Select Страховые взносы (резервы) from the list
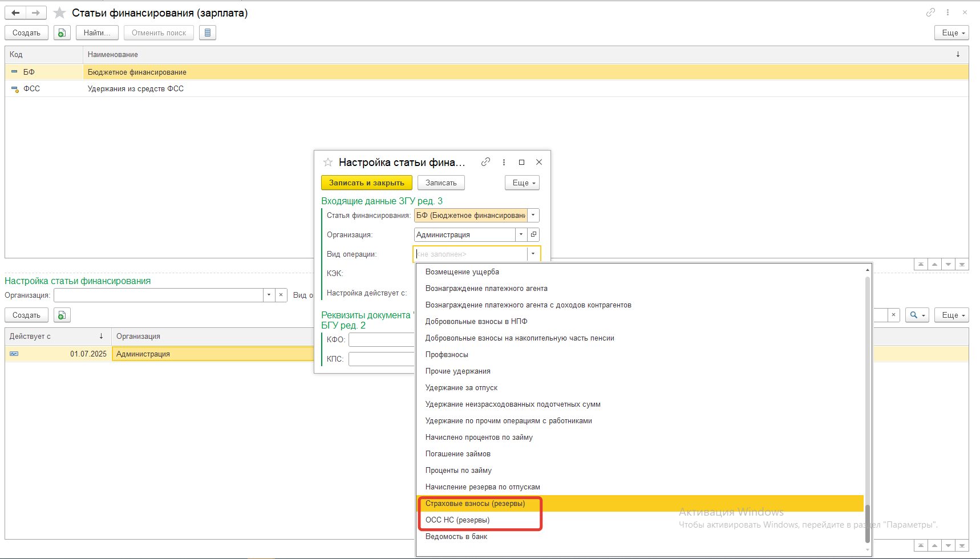Image resolution: width=980 pixels, height=559 pixels. pyautogui.click(x=475, y=504)
